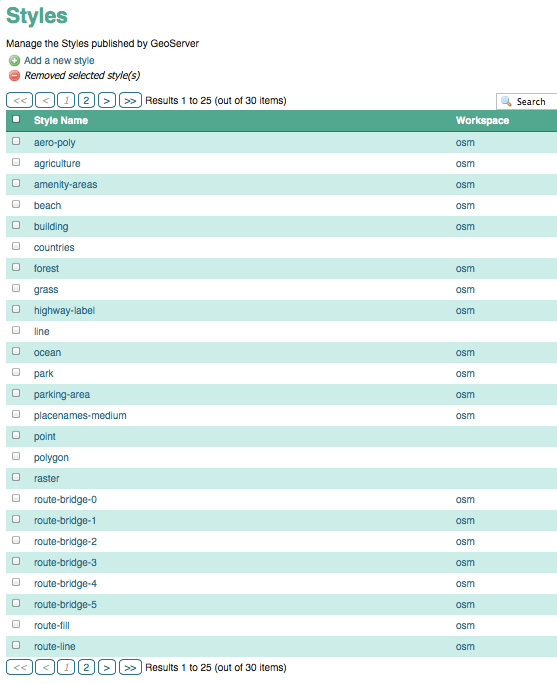Open page 2 from bottom pagination

86,667
